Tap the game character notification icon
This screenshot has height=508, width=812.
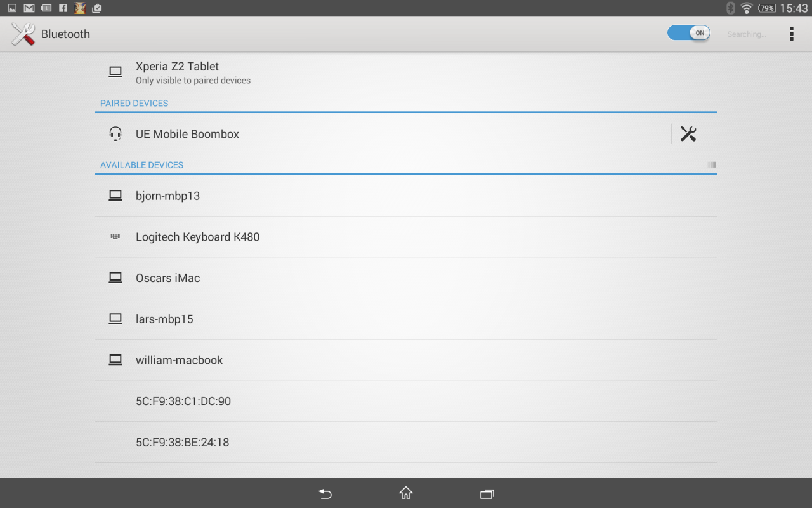click(x=80, y=8)
